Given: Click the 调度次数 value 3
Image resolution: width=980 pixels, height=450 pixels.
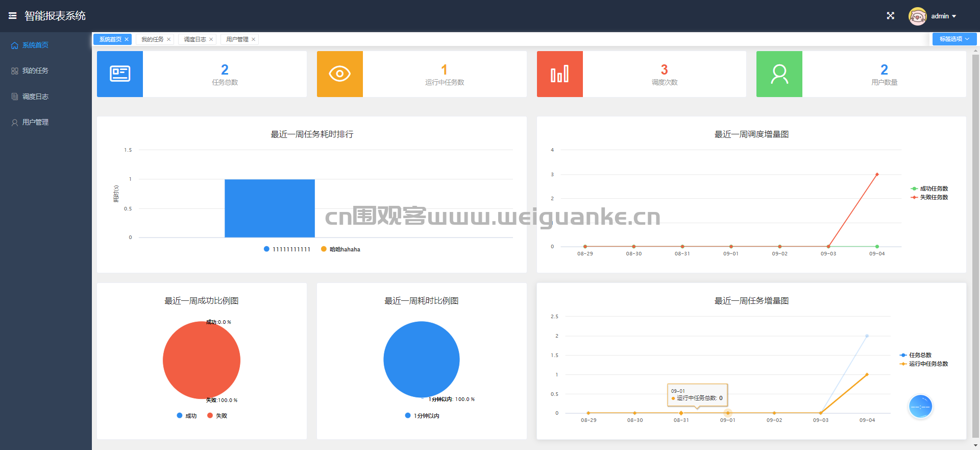Looking at the screenshot, I should click(665, 69).
